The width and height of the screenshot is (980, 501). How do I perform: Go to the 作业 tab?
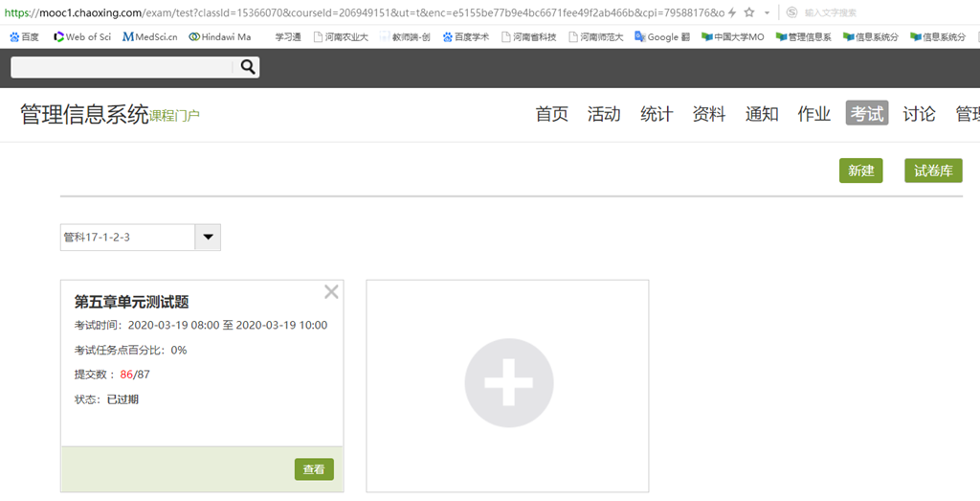point(813,114)
